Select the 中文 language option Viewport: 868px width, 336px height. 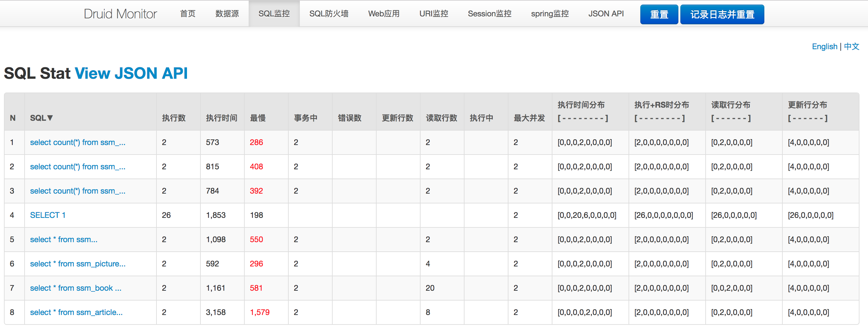click(x=852, y=47)
